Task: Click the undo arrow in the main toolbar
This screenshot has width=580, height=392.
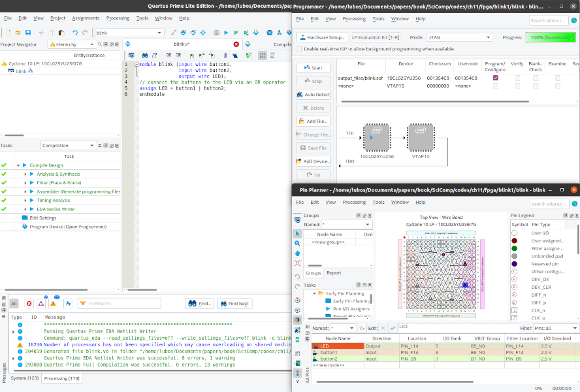Action: (x=75, y=33)
